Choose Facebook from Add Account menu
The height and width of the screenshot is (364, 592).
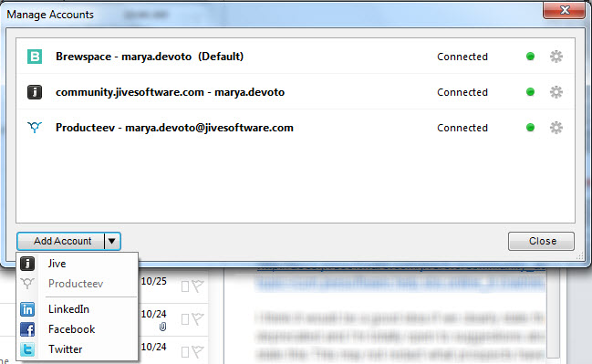pyautogui.click(x=78, y=329)
